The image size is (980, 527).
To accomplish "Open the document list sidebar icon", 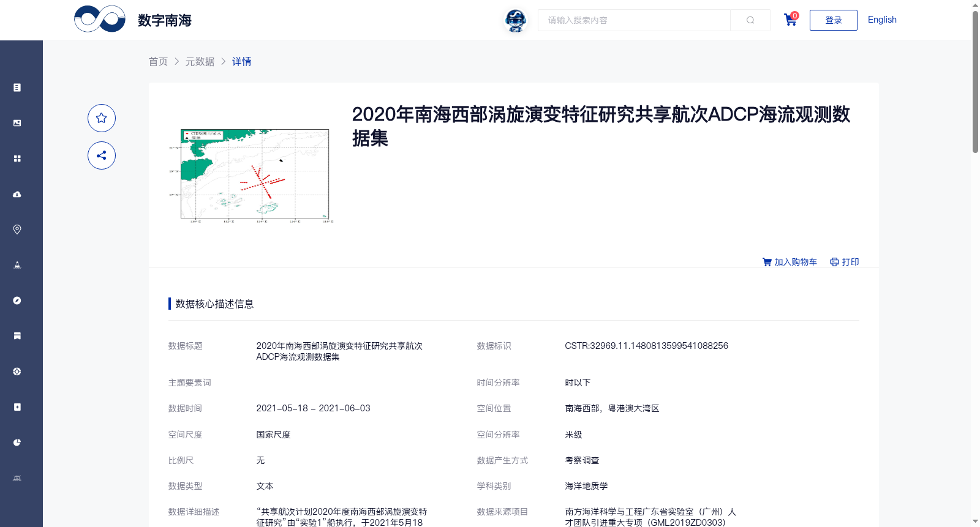I will (17, 88).
